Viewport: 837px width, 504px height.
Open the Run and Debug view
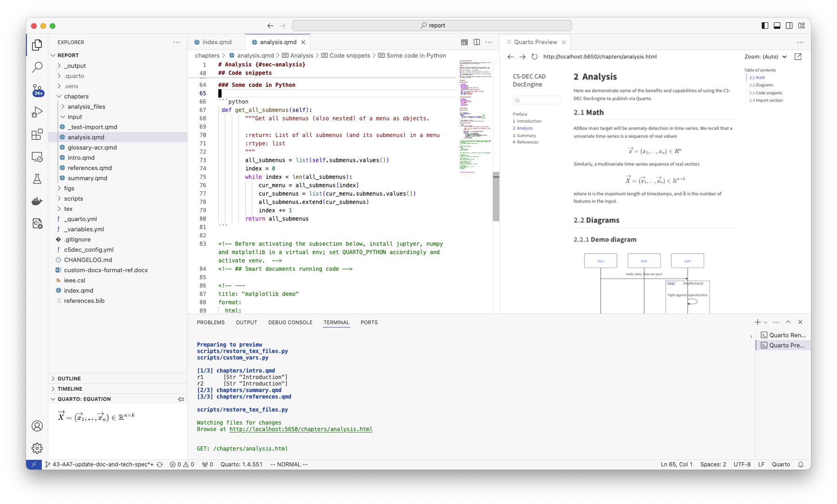pyautogui.click(x=37, y=111)
